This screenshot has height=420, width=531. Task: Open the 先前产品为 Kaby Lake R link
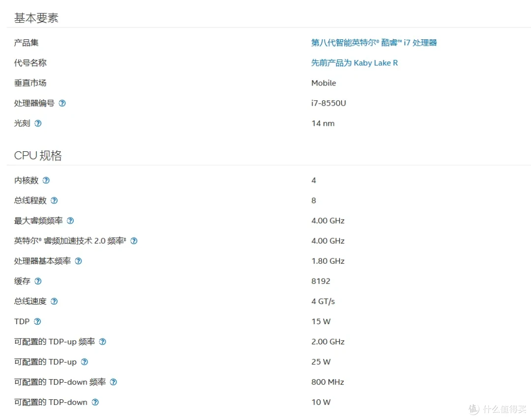(354, 63)
